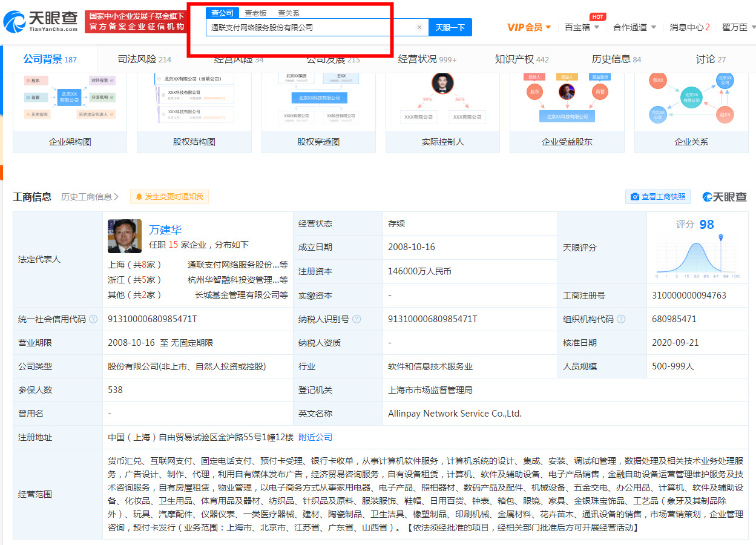Open the 企业关系 thumbnail card
This screenshot has height=545, width=756.
tap(691, 113)
